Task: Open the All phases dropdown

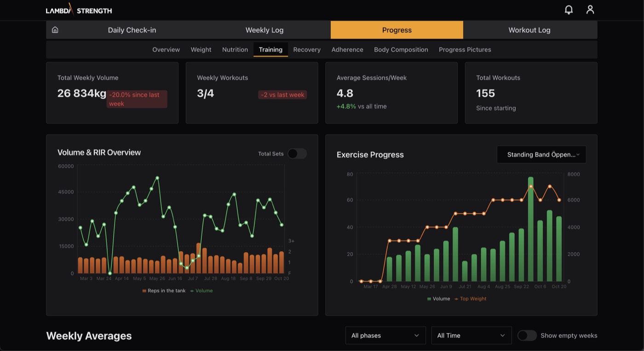Action: (385, 335)
